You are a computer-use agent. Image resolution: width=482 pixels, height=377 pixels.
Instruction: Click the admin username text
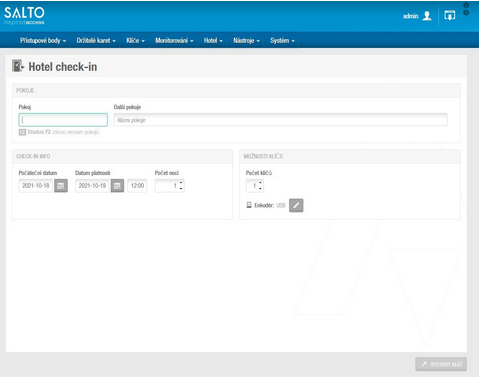(410, 16)
